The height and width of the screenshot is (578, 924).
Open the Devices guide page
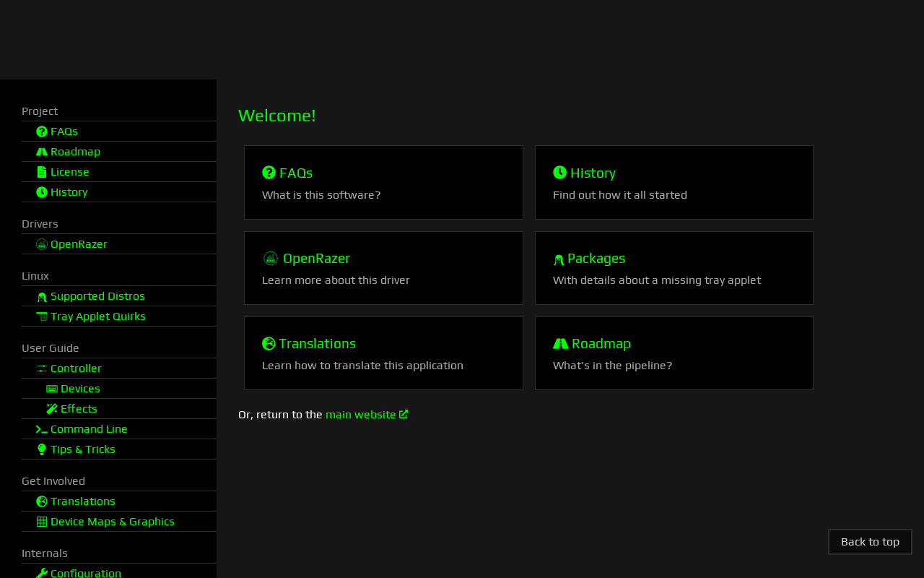119,389
